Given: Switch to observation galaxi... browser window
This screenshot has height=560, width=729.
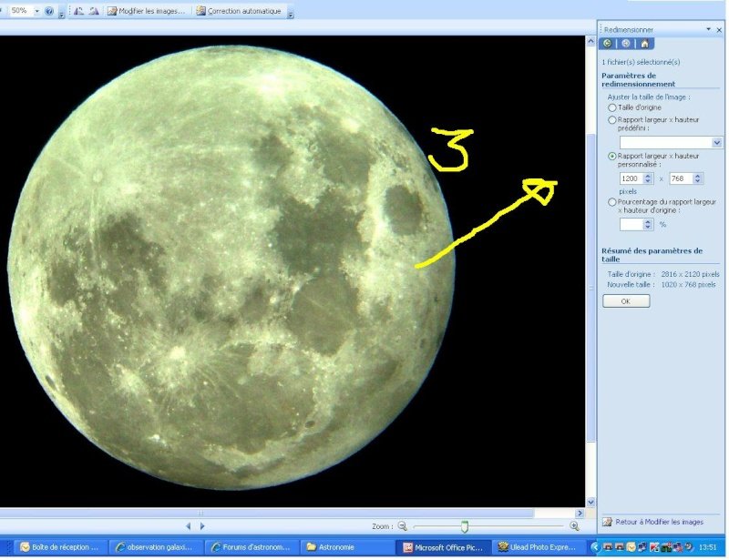Looking at the screenshot, I should [x=155, y=547].
